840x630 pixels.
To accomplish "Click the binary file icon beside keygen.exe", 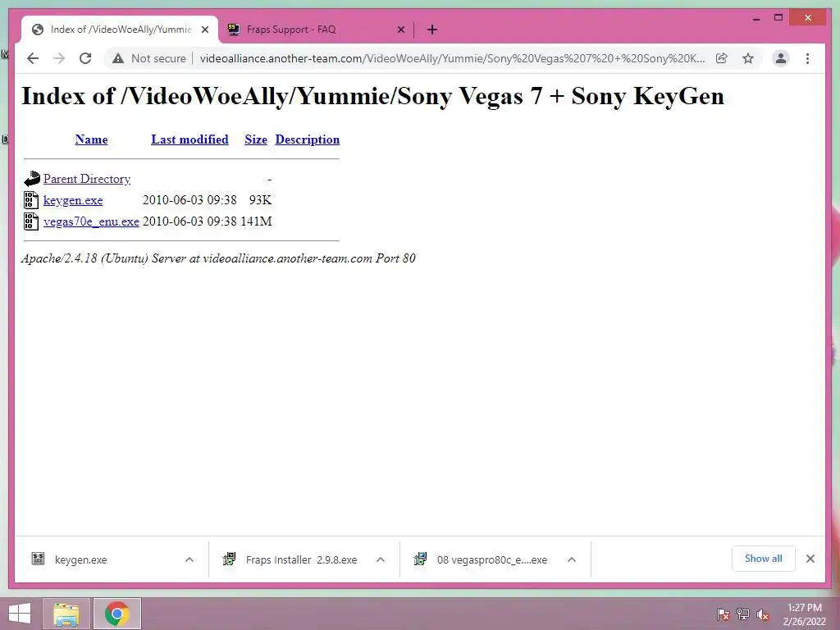I will 31,200.
